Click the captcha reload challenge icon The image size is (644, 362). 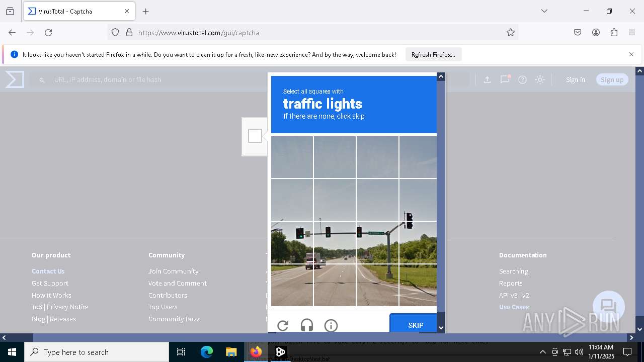click(x=283, y=325)
